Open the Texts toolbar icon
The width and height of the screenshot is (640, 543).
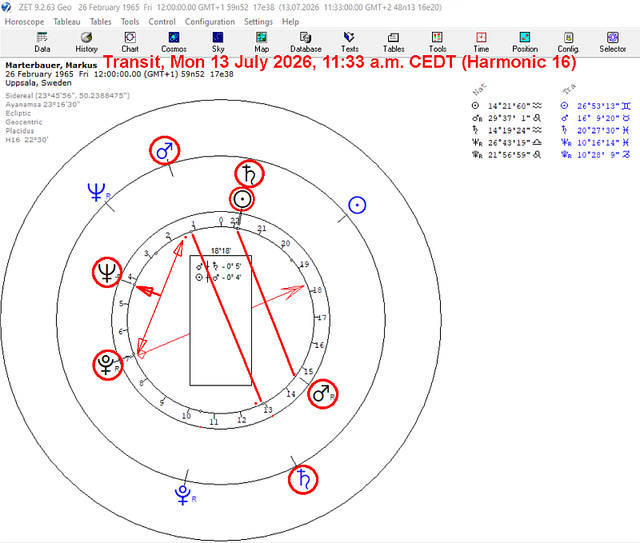[349, 38]
